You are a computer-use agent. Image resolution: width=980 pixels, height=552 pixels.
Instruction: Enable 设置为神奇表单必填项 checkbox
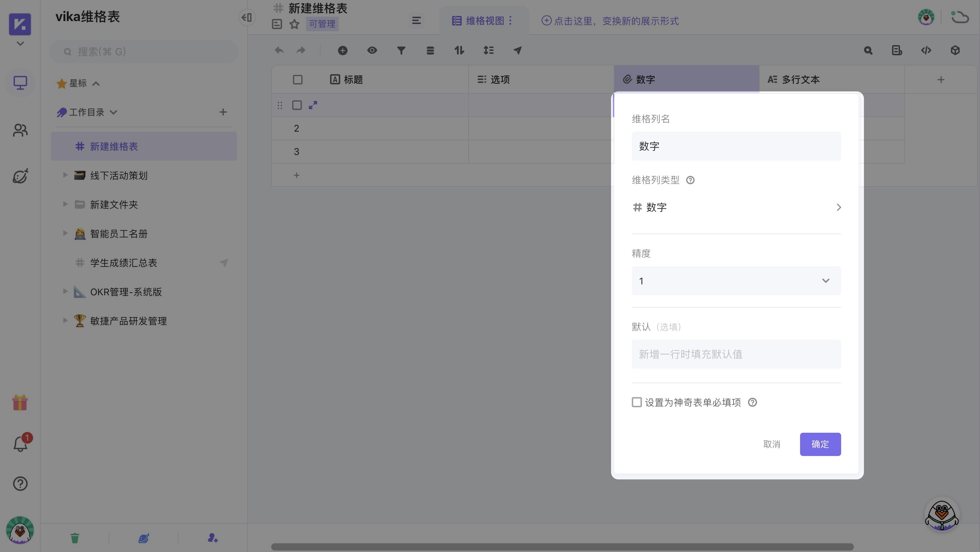tap(636, 402)
